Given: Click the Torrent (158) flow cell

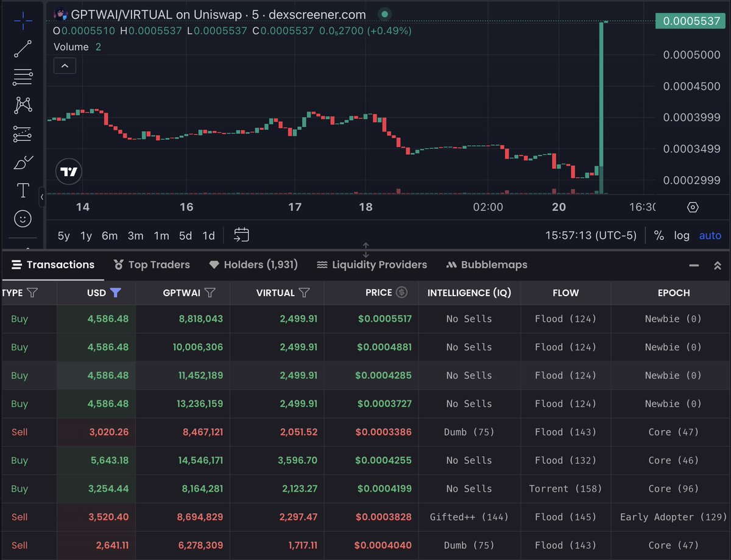Looking at the screenshot, I should [x=565, y=489].
